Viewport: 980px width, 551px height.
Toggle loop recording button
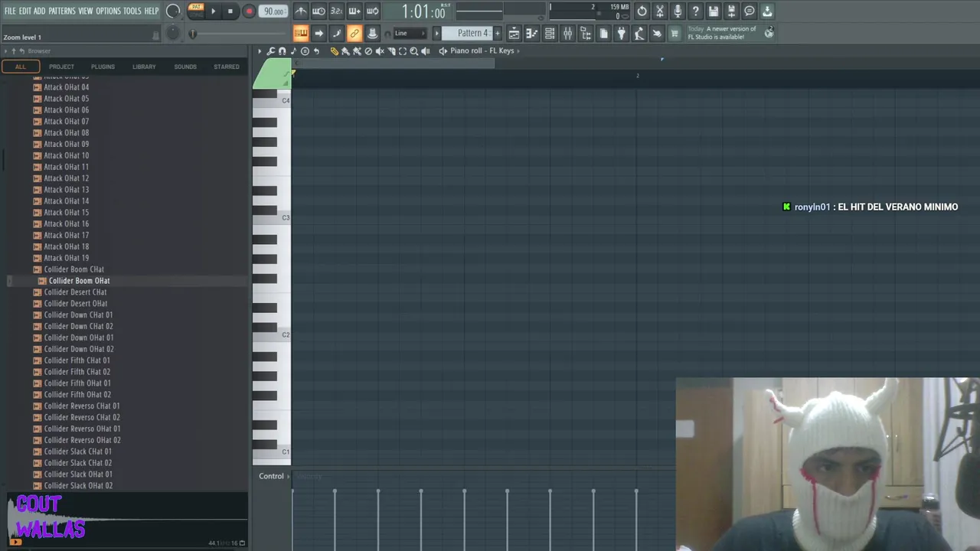pyautogui.click(x=372, y=11)
